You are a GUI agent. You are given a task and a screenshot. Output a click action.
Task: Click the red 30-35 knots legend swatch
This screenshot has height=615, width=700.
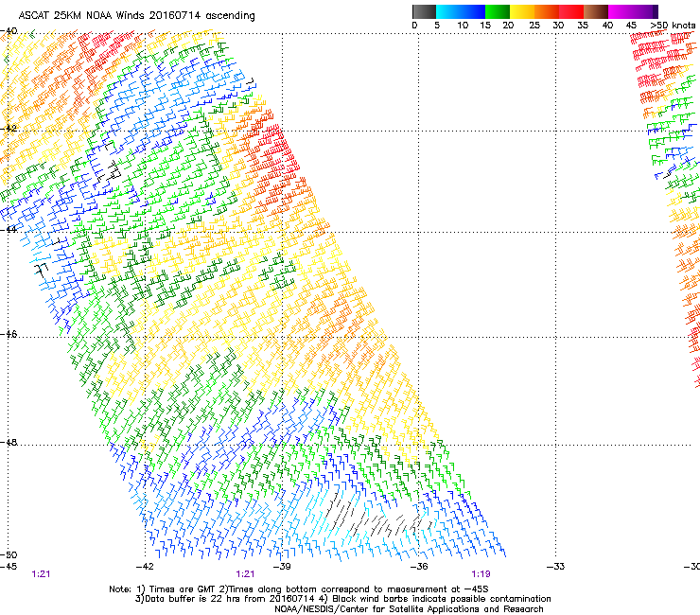click(571, 11)
